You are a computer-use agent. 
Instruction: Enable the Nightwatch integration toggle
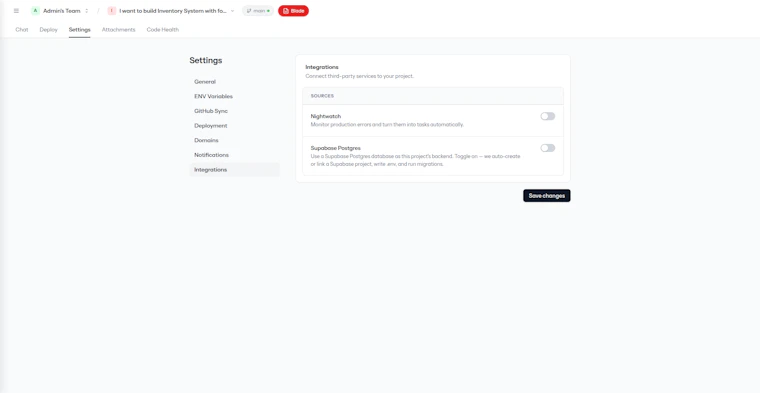point(548,116)
